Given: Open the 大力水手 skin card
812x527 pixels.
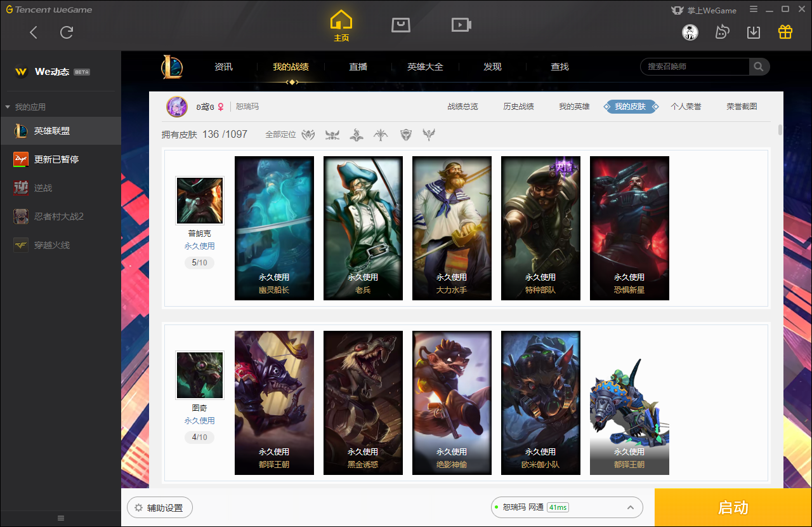Looking at the screenshot, I should coord(452,228).
